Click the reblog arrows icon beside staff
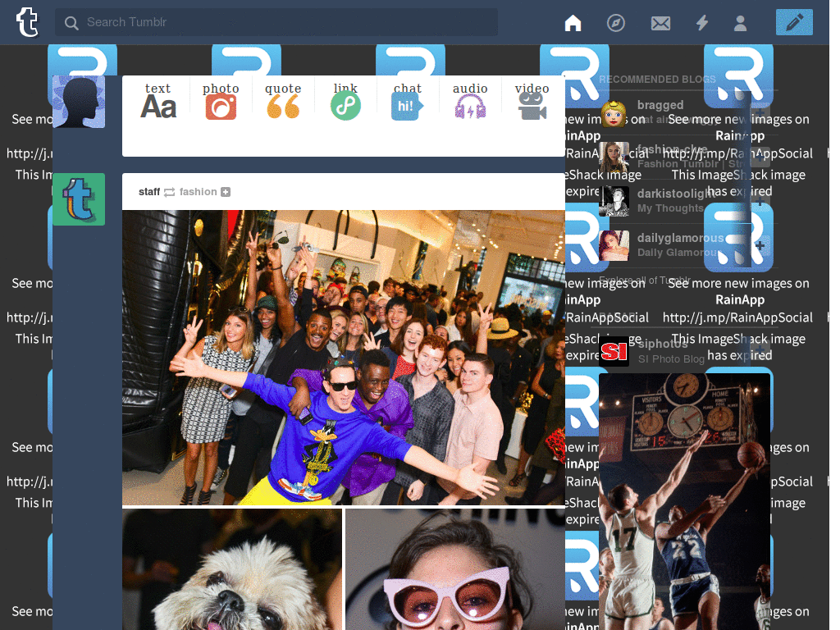The image size is (840, 630). click(x=169, y=192)
